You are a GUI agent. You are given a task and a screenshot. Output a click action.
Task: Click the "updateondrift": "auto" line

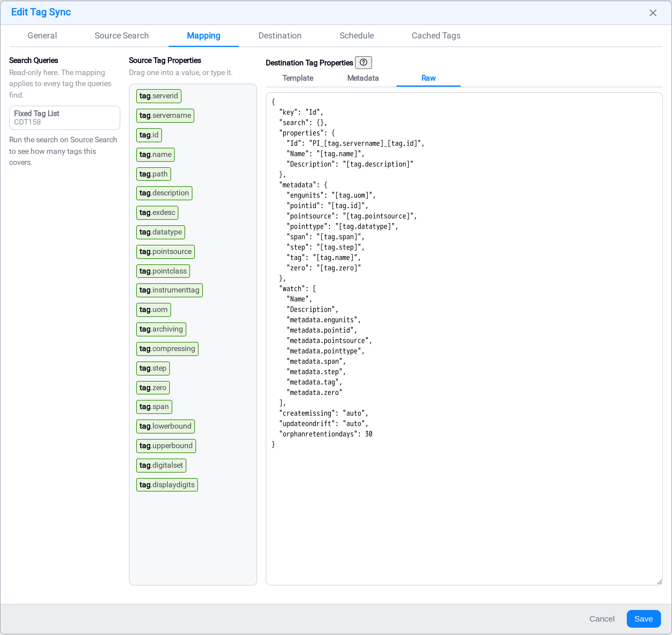pos(323,424)
